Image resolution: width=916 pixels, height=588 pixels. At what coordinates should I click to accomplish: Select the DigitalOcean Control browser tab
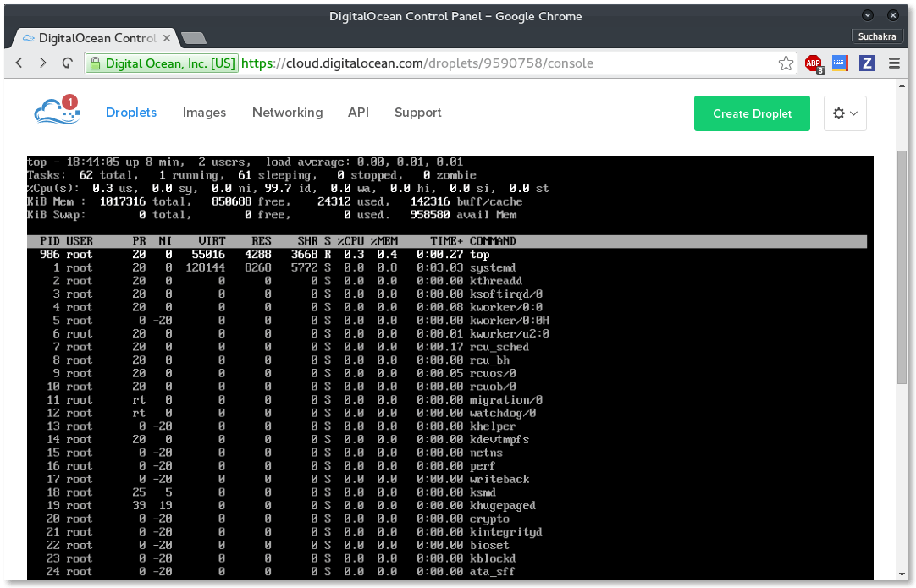coord(97,38)
